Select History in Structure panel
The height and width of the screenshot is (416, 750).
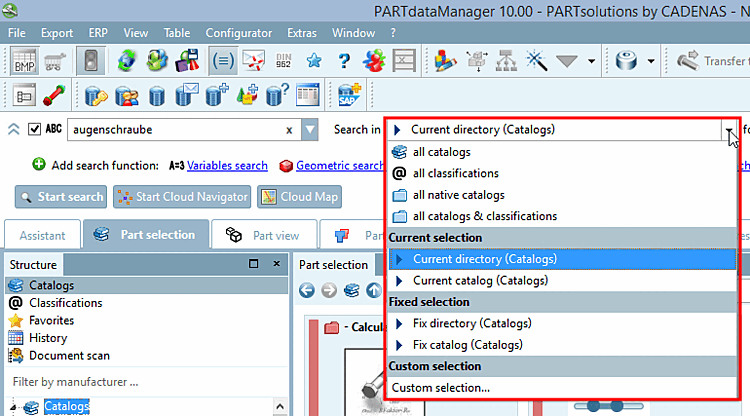pos(48,338)
